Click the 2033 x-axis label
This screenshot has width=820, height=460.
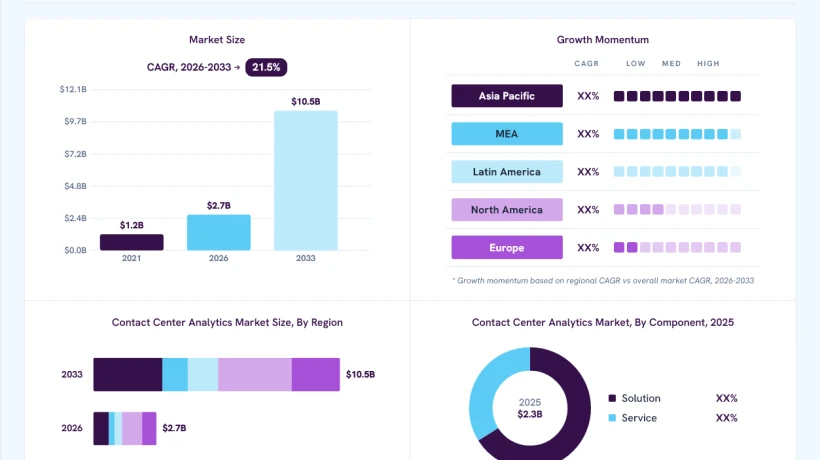[306, 258]
